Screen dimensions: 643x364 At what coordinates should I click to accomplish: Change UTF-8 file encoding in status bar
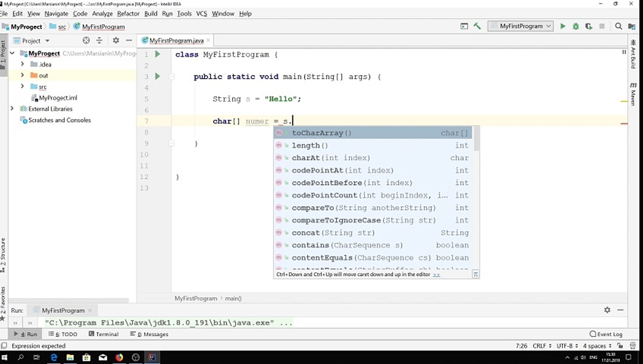(x=567, y=346)
